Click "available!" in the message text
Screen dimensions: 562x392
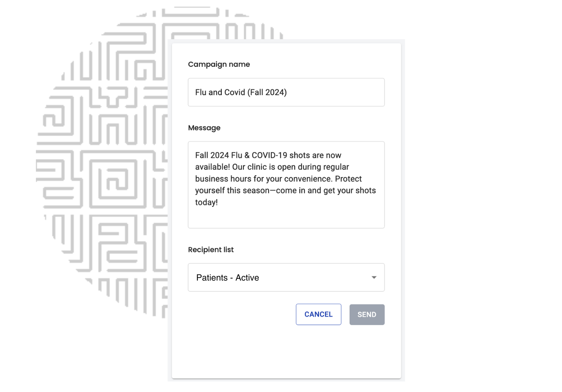pyautogui.click(x=212, y=167)
